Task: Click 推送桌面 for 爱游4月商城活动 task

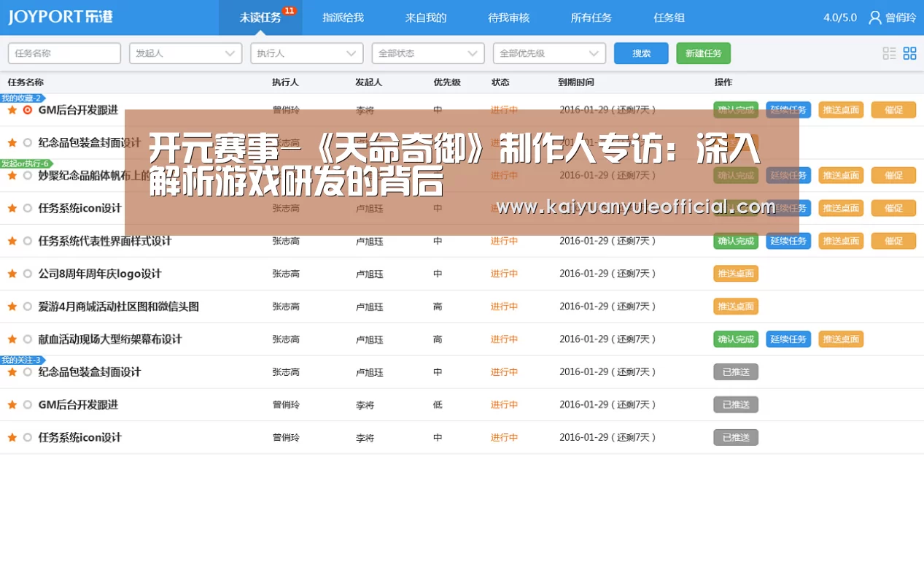Action: coord(736,307)
